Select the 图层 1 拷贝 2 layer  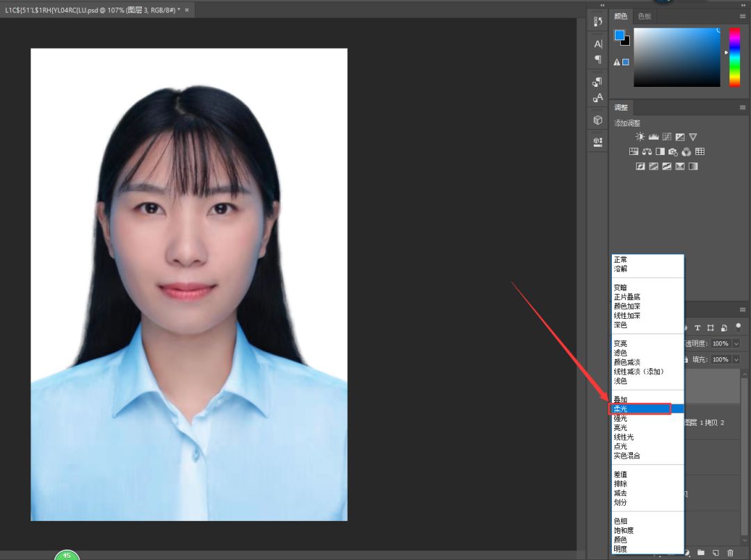click(704, 422)
